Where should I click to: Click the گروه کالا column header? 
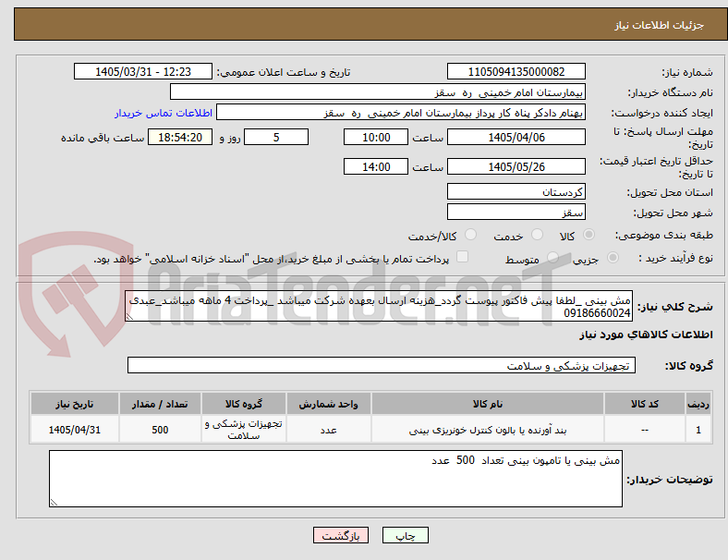(x=244, y=404)
